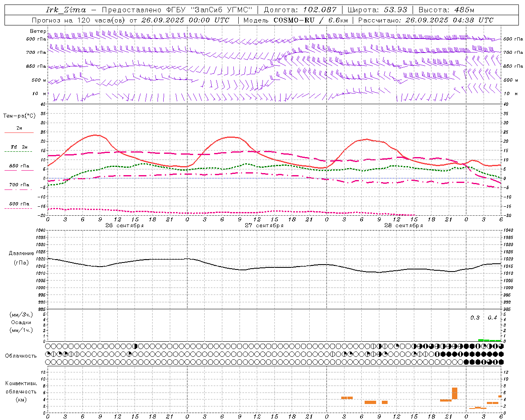Image resolution: width=525 pixels, height=420 pixels.
Task: Click the Осадки precipitation label
Action: tap(21, 322)
